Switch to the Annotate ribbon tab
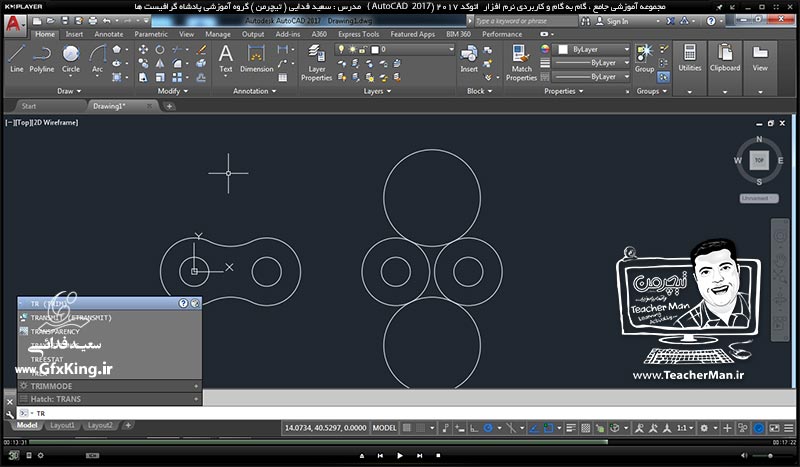800x467 pixels. 109,34
